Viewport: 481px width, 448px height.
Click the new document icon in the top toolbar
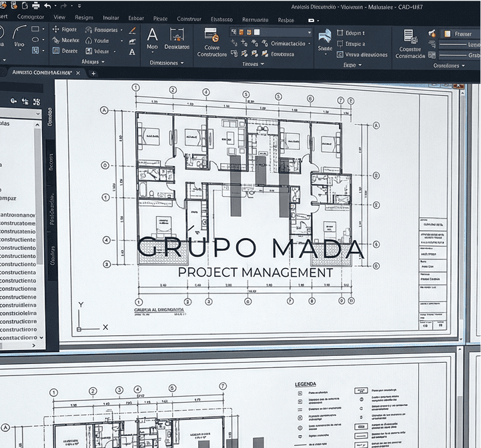(25, 5)
